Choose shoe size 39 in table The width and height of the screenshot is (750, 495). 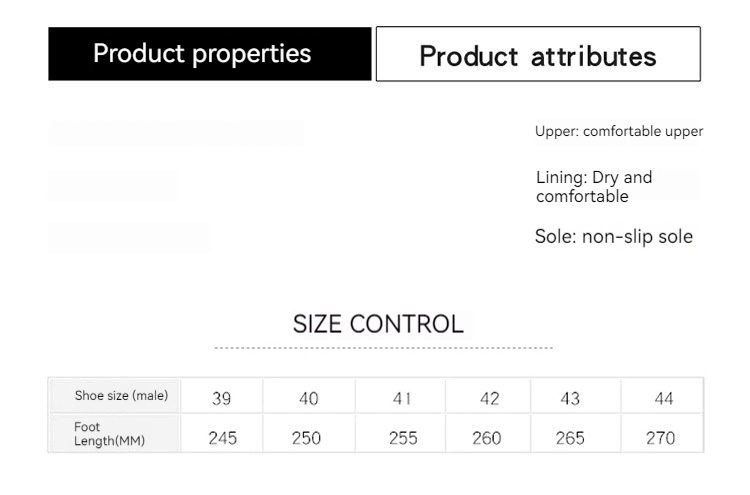pyautogui.click(x=222, y=398)
